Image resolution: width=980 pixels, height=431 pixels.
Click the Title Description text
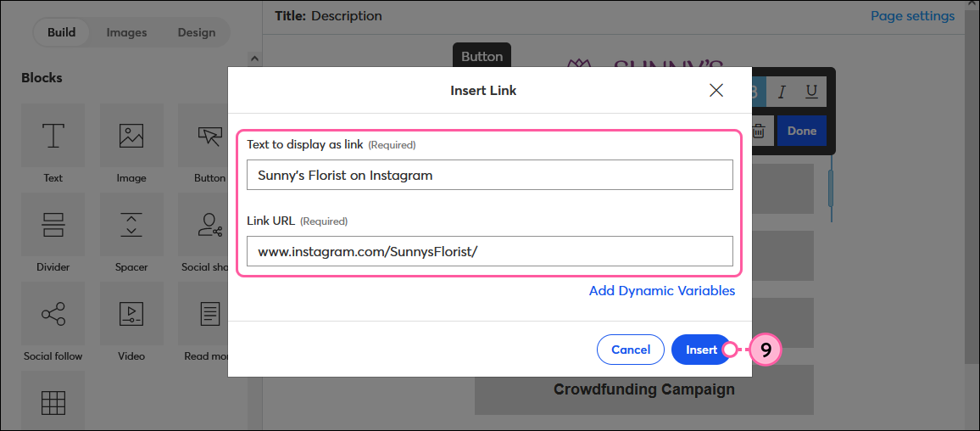(328, 15)
